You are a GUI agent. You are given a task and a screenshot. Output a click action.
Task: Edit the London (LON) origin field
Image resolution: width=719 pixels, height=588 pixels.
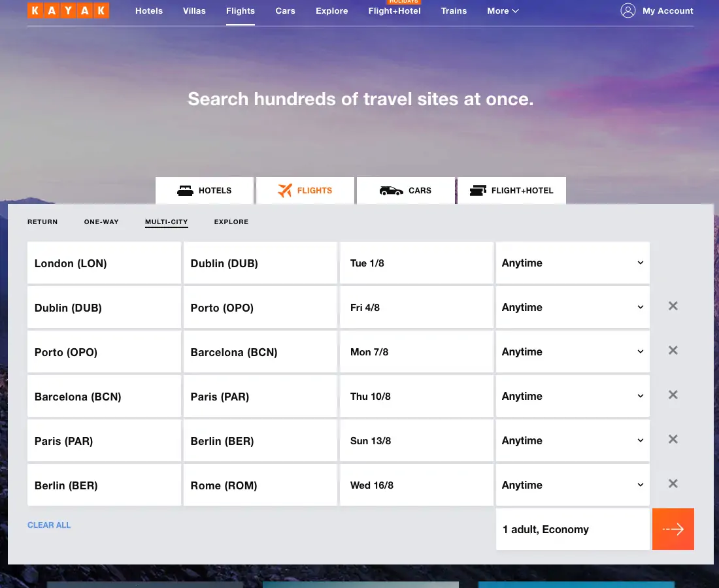pyautogui.click(x=104, y=263)
